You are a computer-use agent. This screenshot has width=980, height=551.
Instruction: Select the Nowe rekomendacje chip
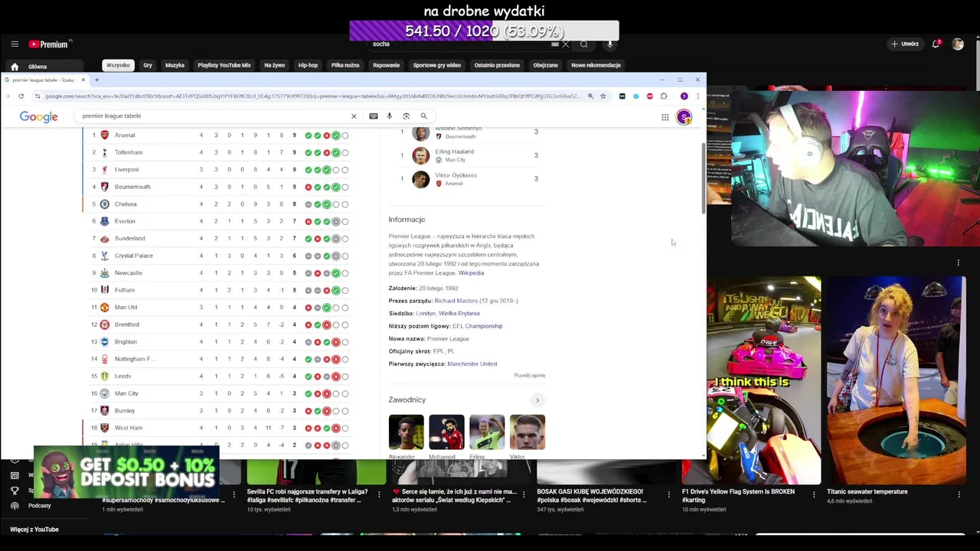[596, 65]
